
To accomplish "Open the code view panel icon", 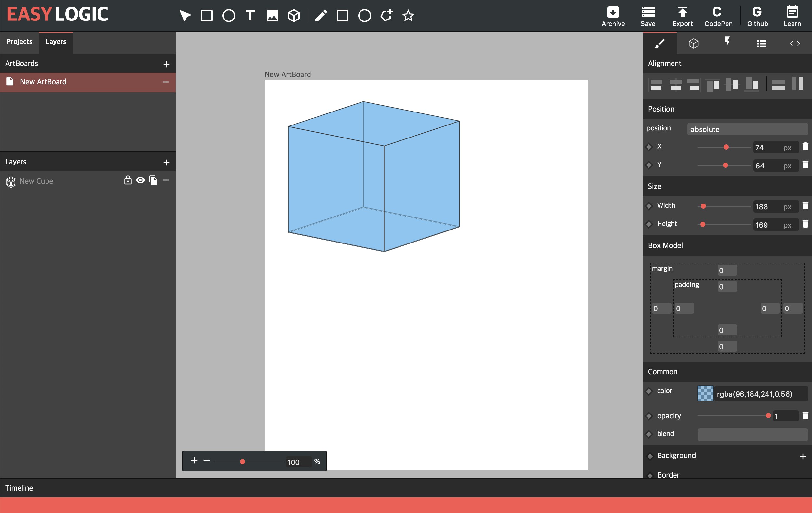I will click(795, 43).
